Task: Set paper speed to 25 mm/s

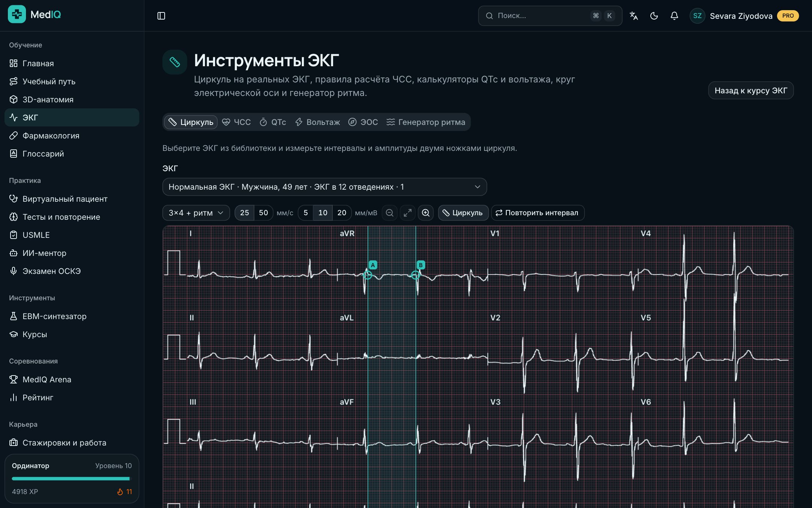Action: (244, 213)
